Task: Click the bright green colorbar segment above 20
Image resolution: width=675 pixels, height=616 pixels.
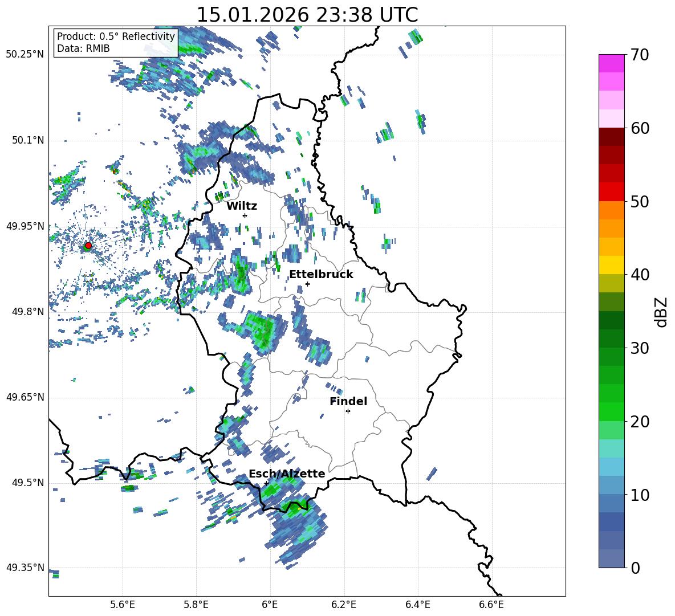Action: pos(611,411)
